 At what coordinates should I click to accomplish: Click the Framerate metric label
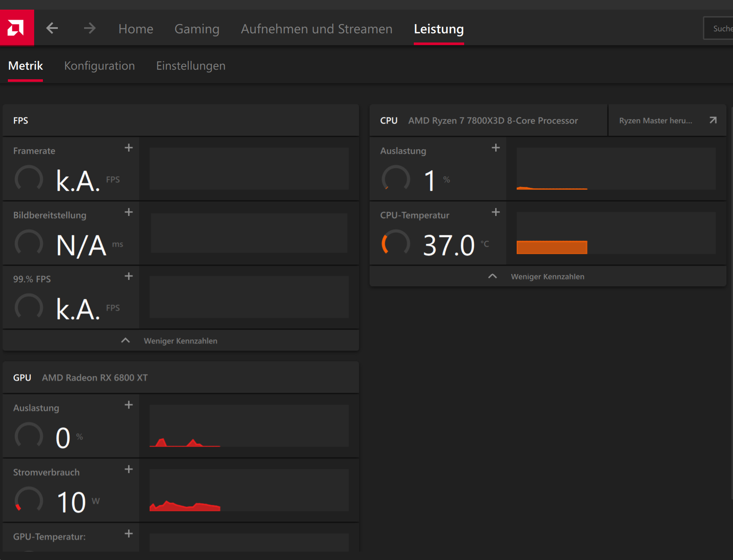point(34,151)
